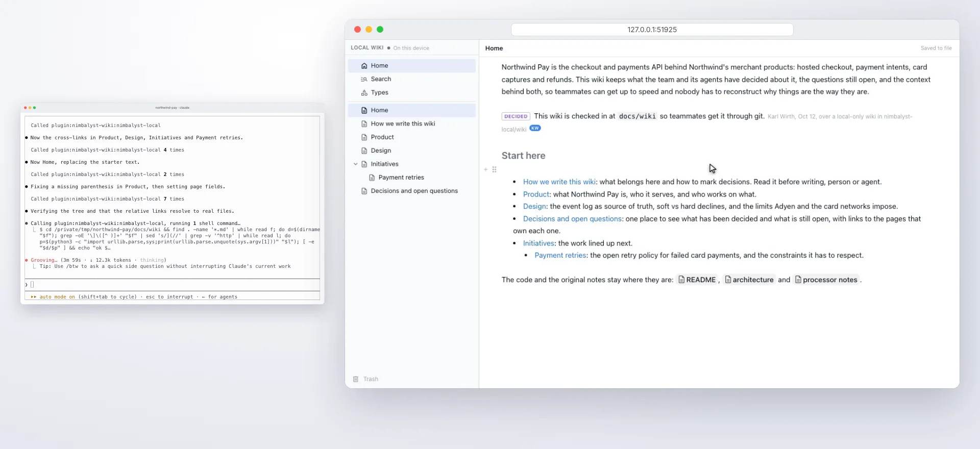Click the file icon on the processor notes chip
This screenshot has width=980, height=449.
pyautogui.click(x=798, y=280)
